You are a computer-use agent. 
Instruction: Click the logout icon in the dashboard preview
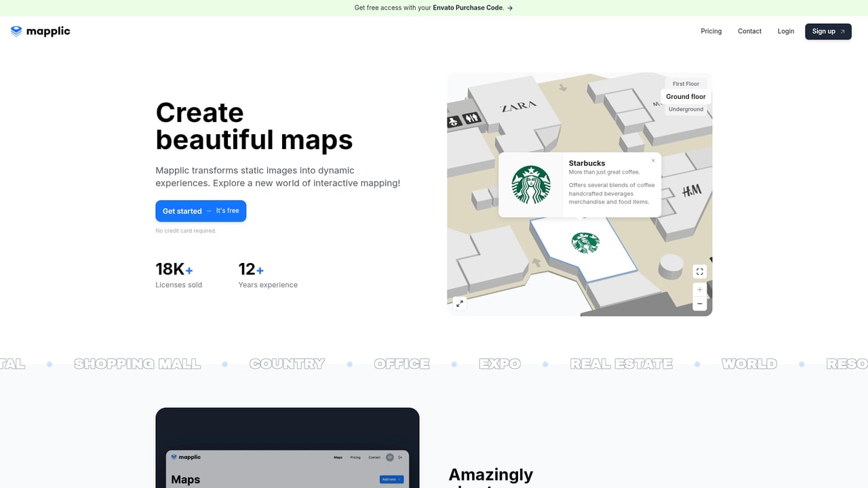[399, 457]
